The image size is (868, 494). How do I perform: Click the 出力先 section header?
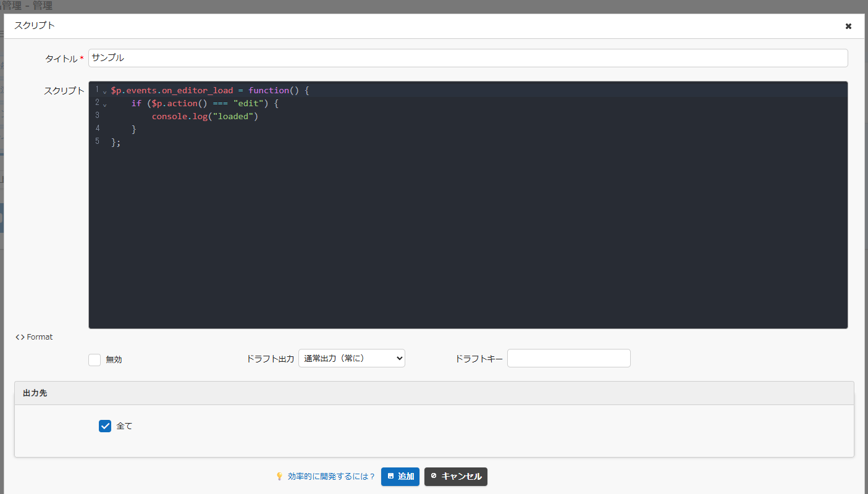pyautogui.click(x=434, y=393)
